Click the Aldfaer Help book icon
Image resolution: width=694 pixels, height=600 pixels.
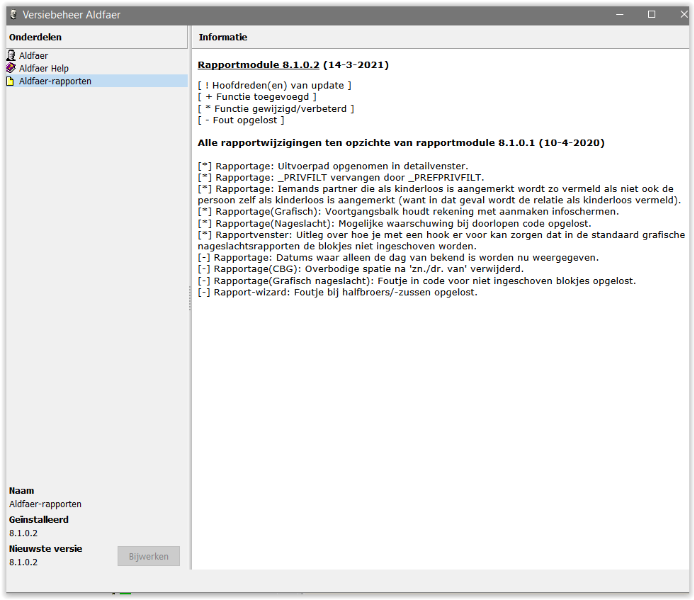11,68
